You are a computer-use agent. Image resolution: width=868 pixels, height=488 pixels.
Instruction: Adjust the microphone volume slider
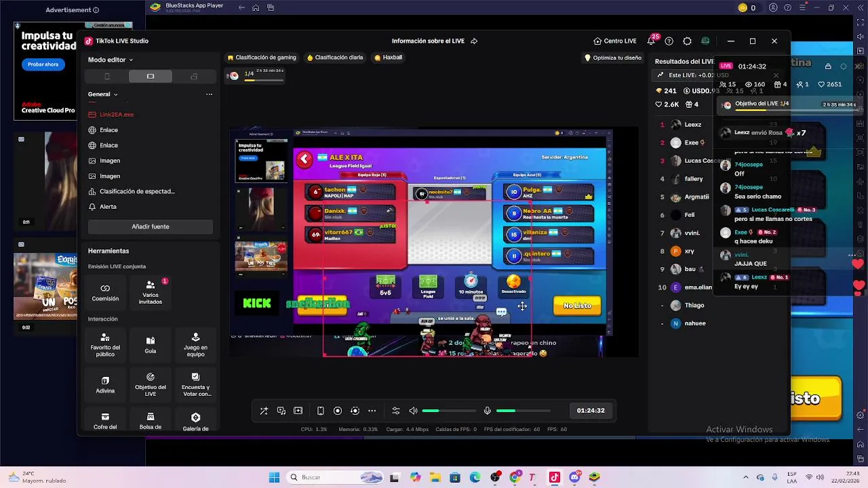(523, 411)
